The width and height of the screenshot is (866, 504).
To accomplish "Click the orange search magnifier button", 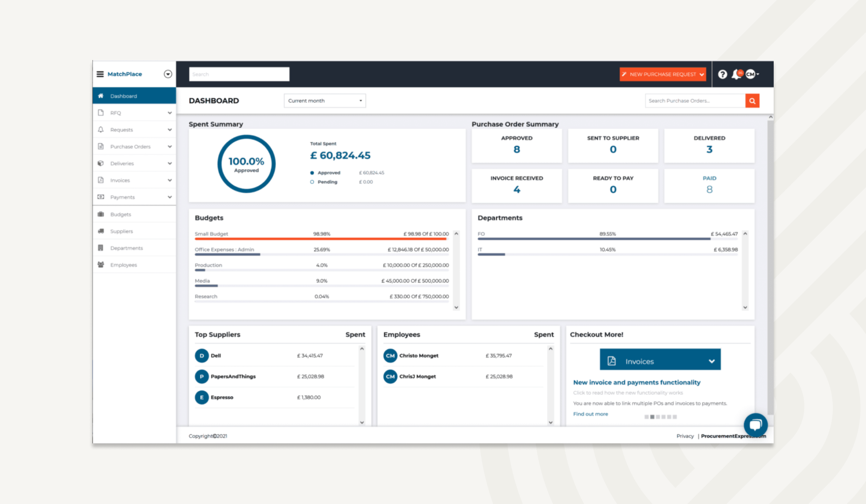I will tap(752, 101).
